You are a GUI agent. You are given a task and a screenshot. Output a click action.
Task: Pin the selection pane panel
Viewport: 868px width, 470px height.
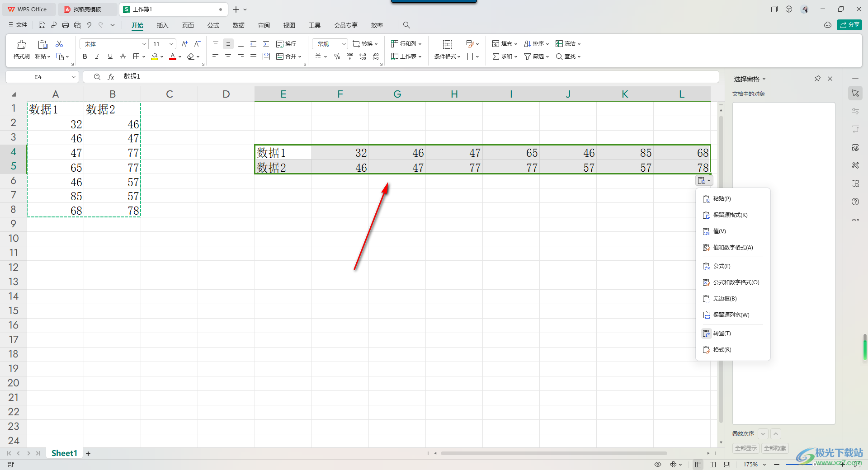[x=817, y=79]
